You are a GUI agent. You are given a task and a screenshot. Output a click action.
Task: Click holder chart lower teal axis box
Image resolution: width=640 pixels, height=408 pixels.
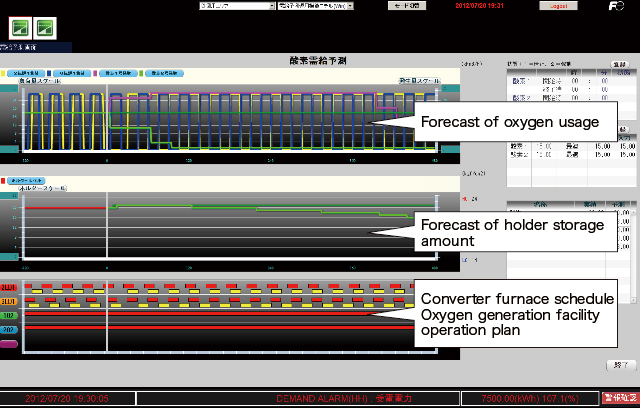click(x=9, y=257)
